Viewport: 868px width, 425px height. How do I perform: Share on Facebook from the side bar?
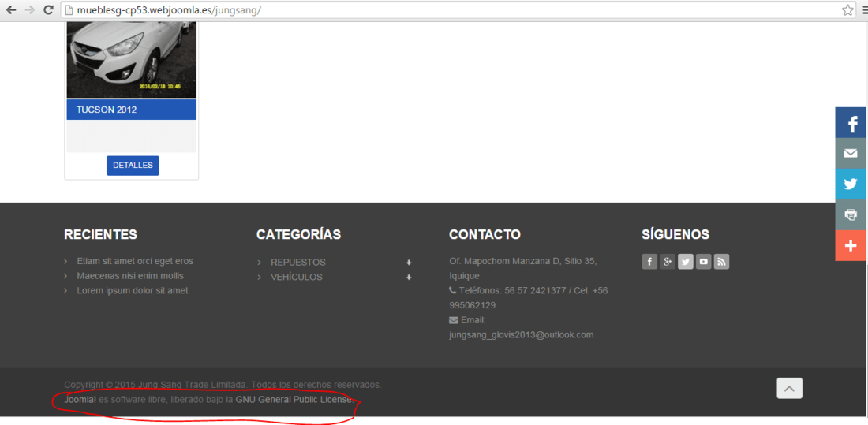(851, 122)
